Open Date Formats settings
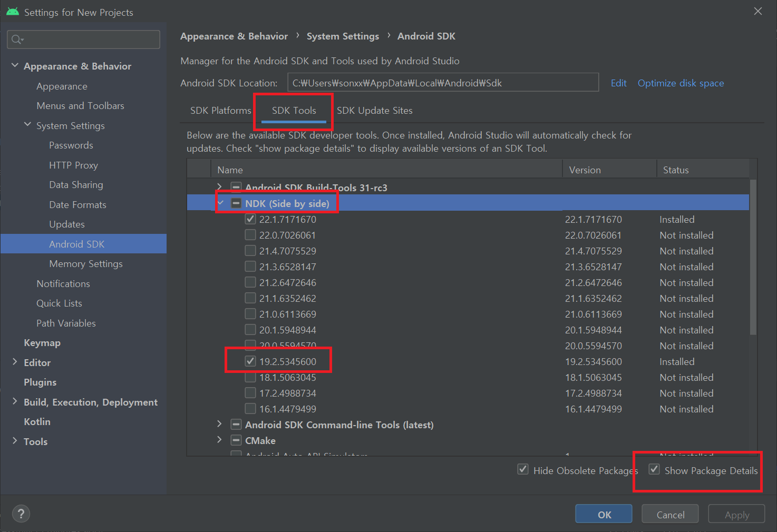 click(x=77, y=205)
